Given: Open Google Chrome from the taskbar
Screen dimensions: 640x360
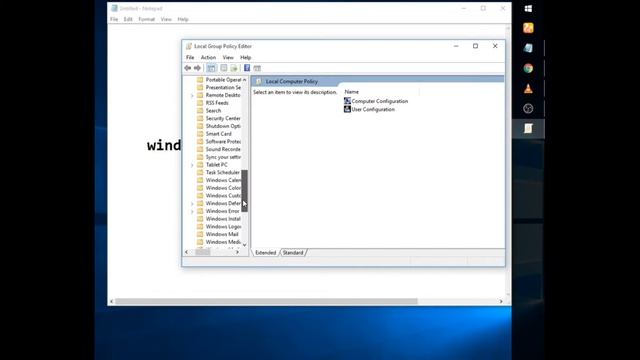Looking at the screenshot, I should 528,68.
